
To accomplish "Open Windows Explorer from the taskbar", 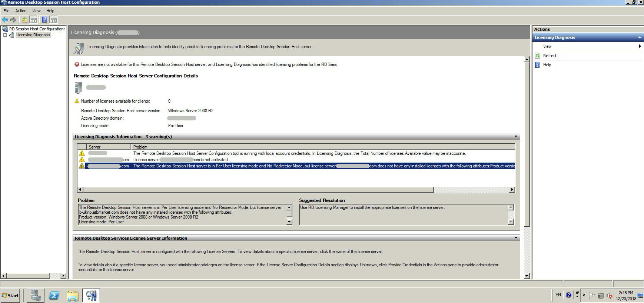I will 73,295.
